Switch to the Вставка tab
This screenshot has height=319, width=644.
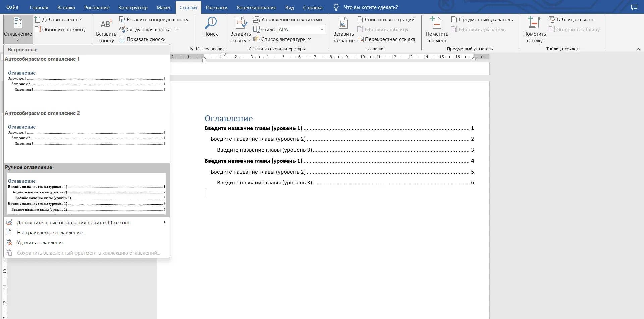click(x=66, y=7)
